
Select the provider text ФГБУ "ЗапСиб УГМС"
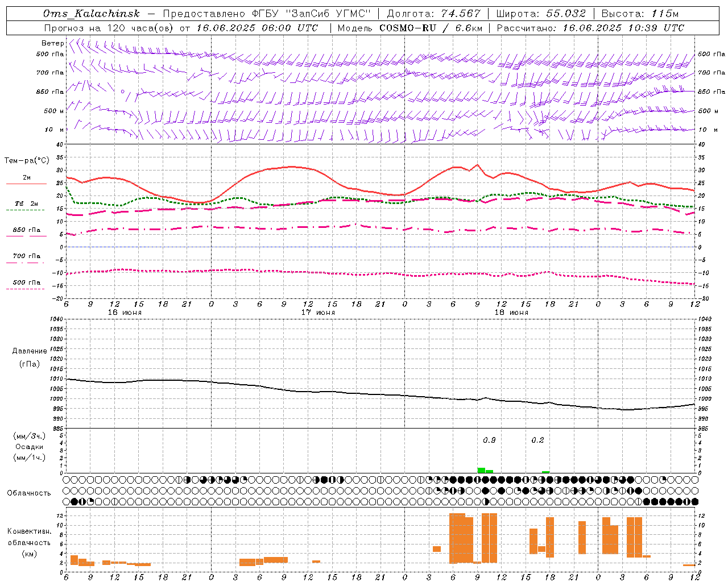(x=311, y=14)
